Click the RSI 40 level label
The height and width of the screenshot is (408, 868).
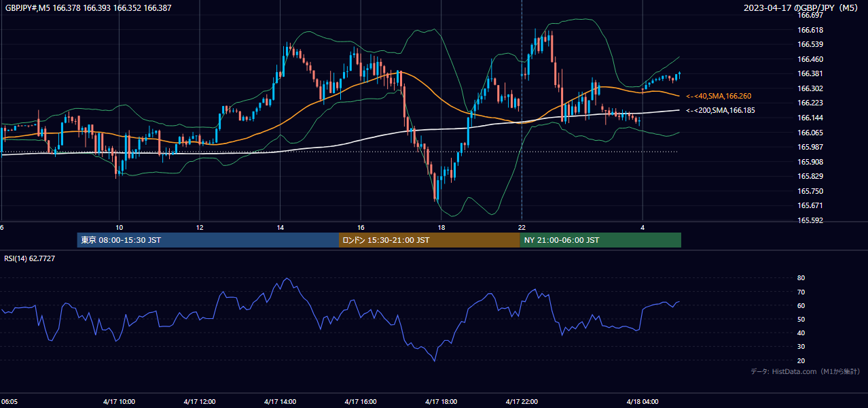point(801,333)
